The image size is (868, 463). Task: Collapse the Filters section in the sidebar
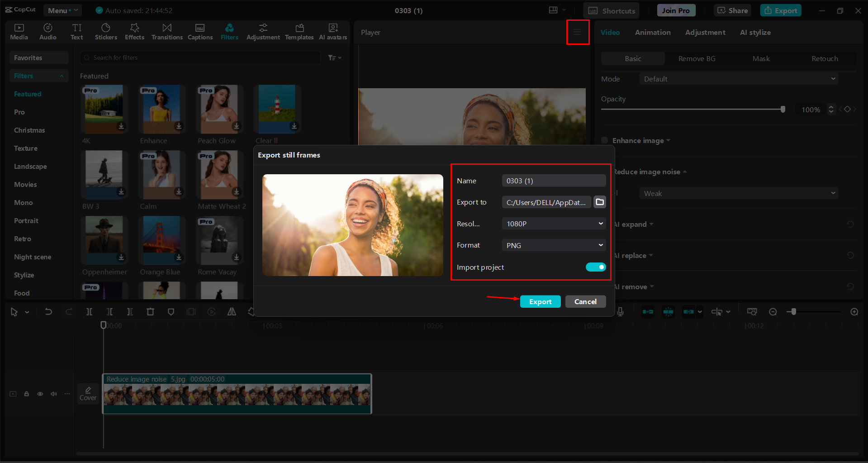click(62, 76)
